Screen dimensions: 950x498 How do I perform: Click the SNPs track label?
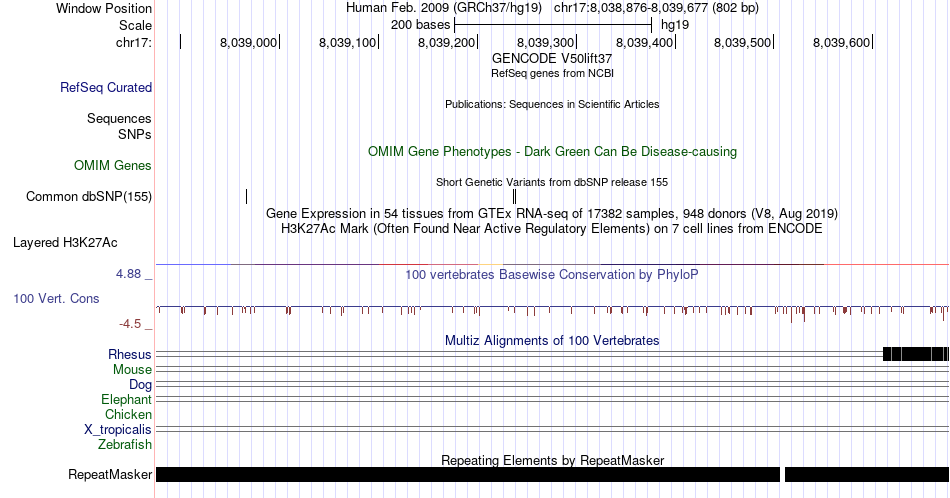coord(135,134)
